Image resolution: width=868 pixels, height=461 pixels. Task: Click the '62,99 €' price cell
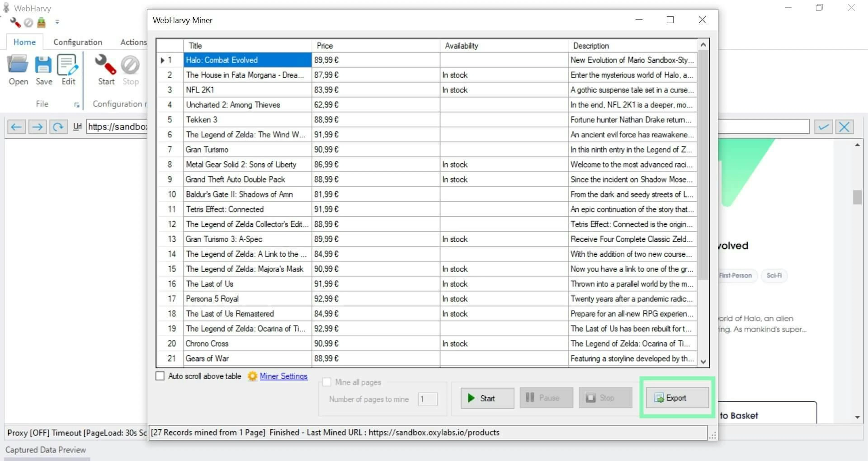[x=376, y=105]
